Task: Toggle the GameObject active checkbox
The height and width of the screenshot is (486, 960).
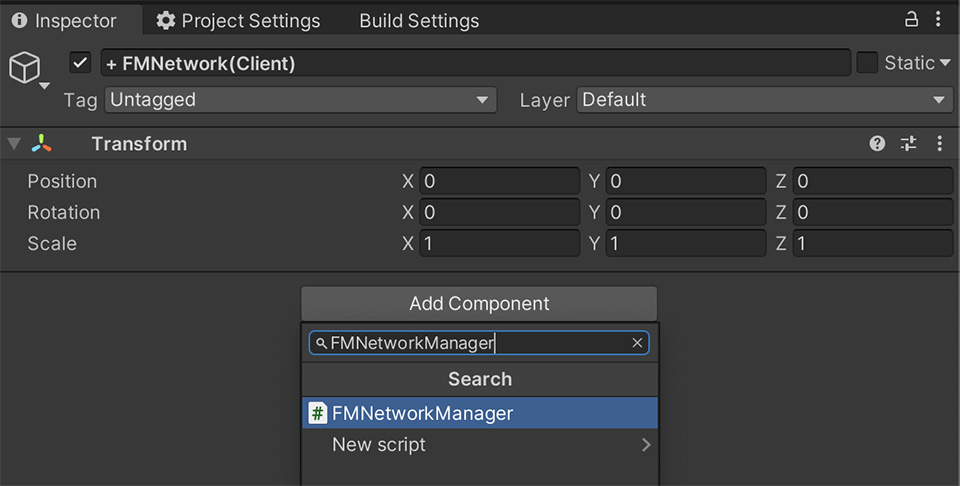Action: 81,63
